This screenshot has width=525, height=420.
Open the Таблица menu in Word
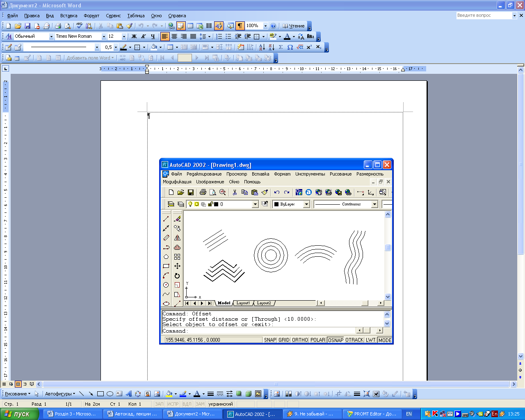pos(136,16)
